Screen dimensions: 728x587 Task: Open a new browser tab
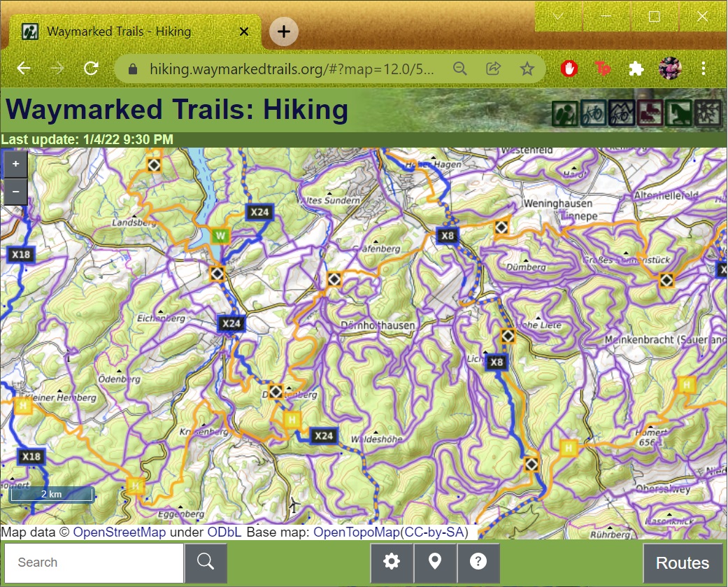(284, 31)
